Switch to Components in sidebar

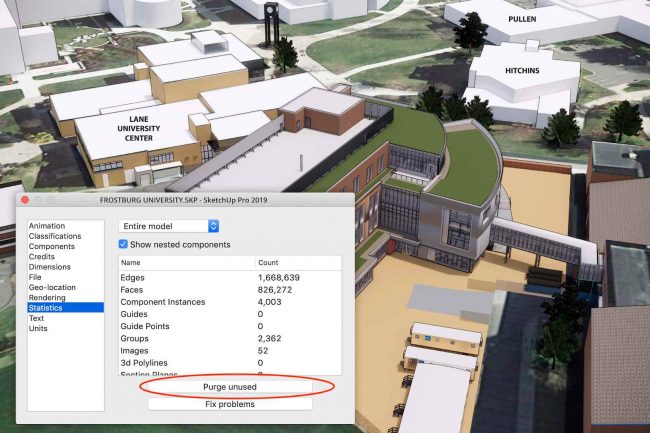(52, 246)
